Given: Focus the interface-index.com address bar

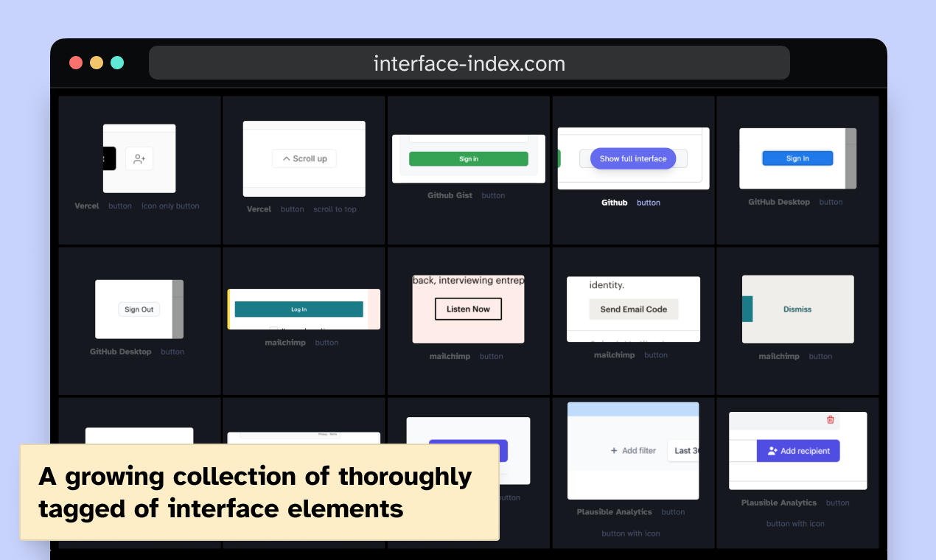Looking at the screenshot, I should point(469,63).
